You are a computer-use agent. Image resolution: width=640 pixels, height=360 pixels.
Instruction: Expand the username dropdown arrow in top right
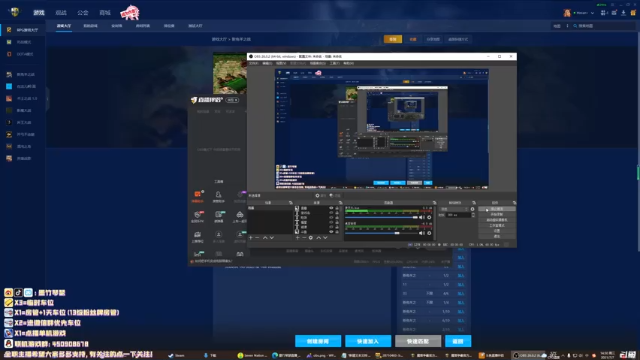[x=593, y=13]
